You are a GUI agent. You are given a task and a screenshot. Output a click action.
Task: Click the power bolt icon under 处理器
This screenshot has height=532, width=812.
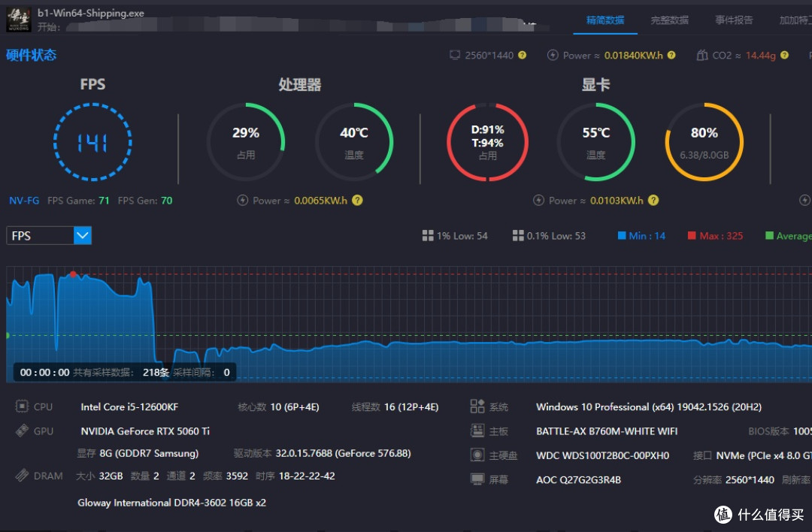242,201
